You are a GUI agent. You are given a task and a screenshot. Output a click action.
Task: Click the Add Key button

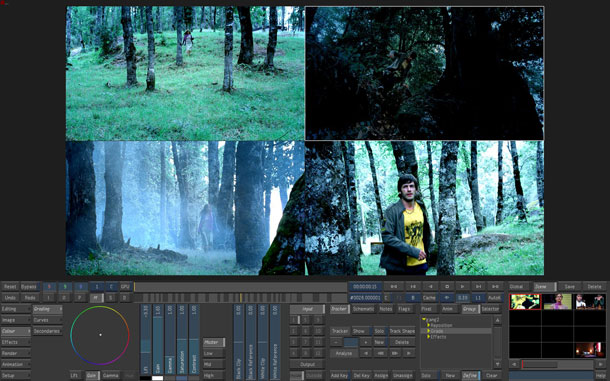point(339,376)
